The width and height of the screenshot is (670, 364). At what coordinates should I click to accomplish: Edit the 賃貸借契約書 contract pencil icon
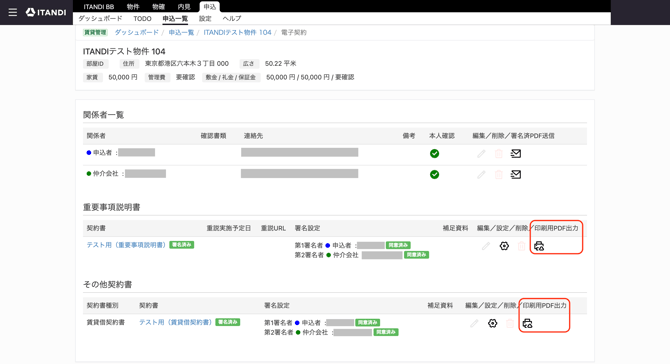(474, 323)
